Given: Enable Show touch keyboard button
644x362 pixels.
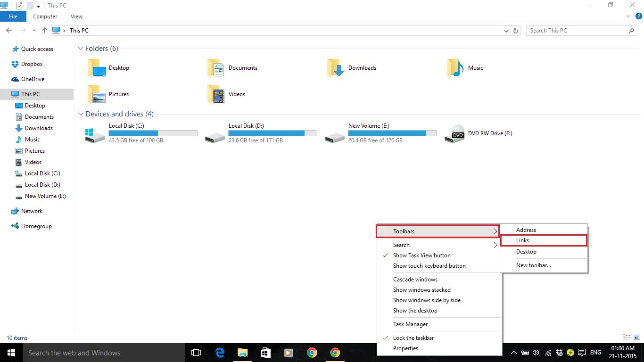Looking at the screenshot, I should click(429, 265).
